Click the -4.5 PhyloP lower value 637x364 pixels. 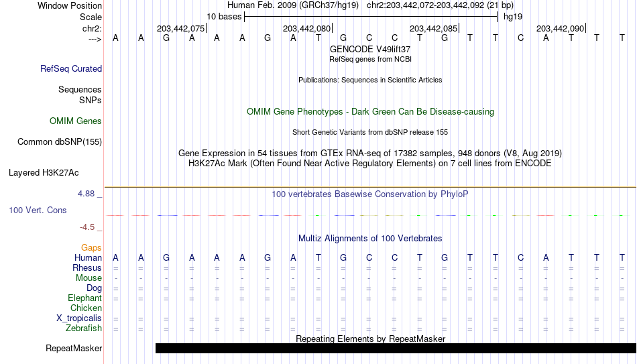(87, 227)
